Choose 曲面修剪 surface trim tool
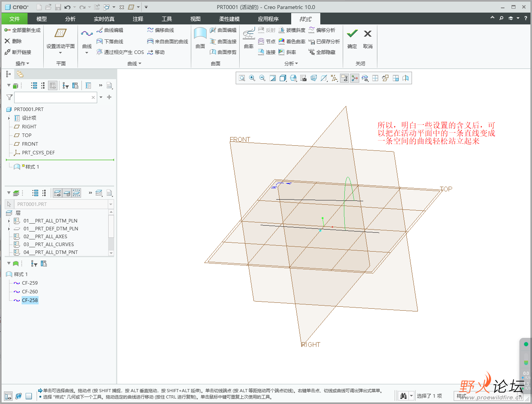Image resolution: width=532 pixels, height=404 pixels. tap(223, 52)
